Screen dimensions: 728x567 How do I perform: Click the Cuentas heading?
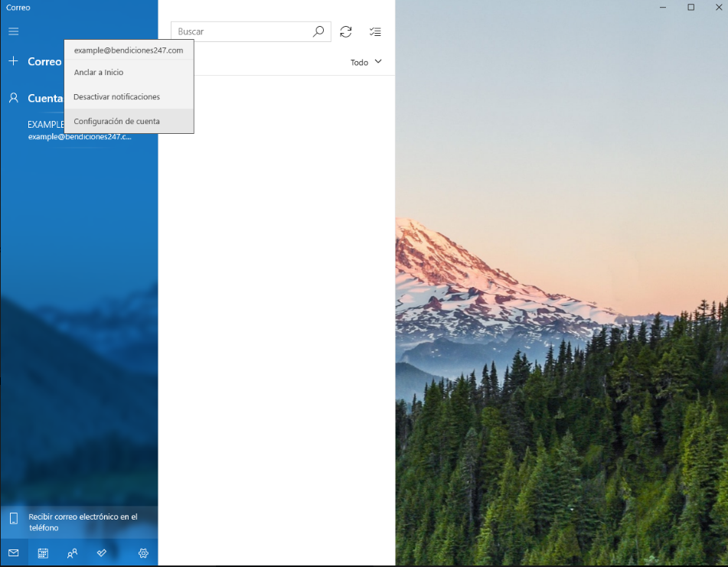coord(45,99)
